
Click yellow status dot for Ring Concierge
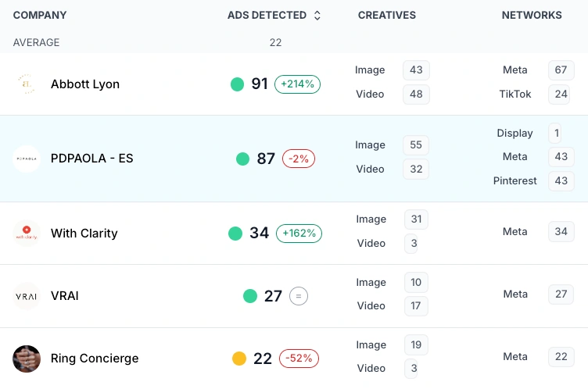point(239,359)
